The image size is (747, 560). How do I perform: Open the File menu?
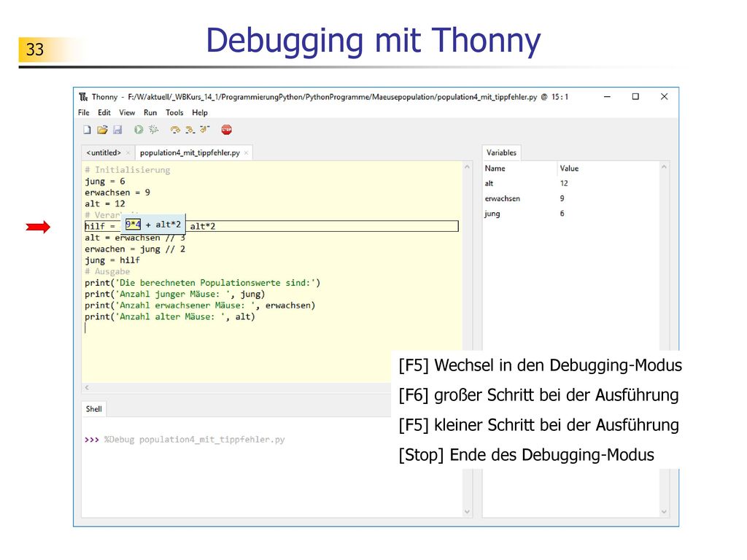click(x=84, y=113)
